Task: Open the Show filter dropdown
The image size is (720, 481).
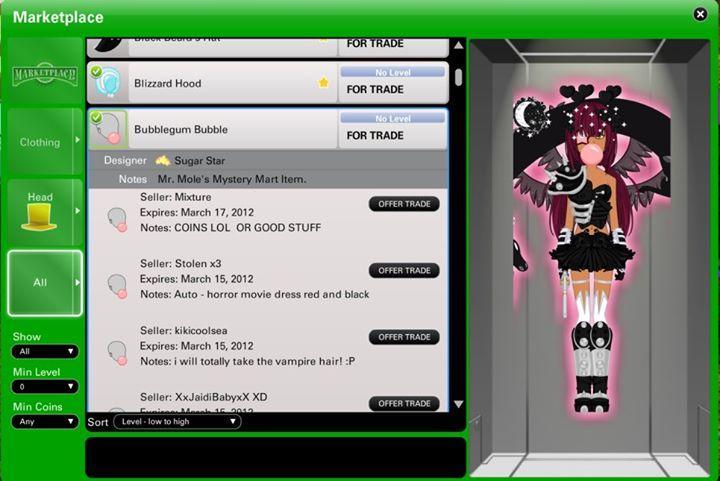Action: click(45, 352)
